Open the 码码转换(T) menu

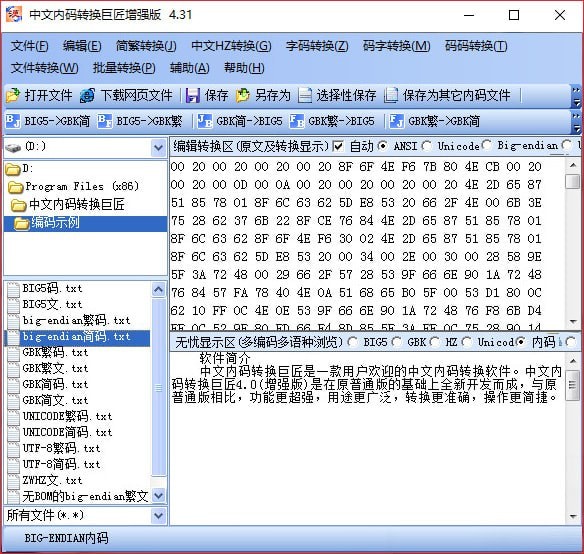click(x=476, y=46)
